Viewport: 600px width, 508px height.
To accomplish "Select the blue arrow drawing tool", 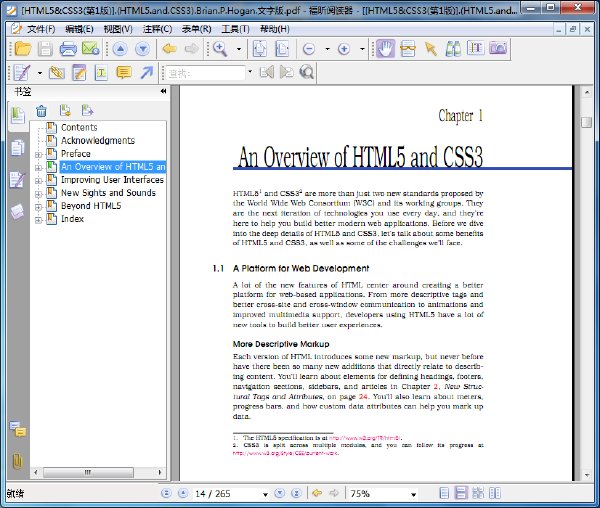I will click(147, 72).
